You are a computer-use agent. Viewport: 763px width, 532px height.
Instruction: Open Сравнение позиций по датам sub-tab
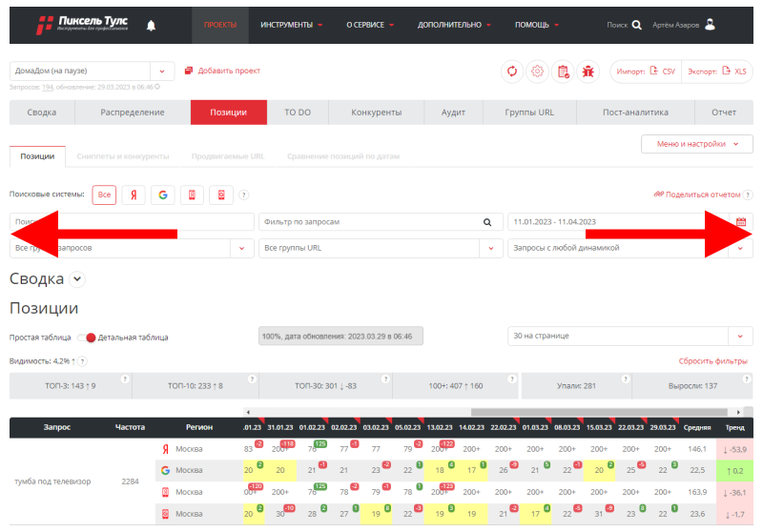click(x=343, y=156)
